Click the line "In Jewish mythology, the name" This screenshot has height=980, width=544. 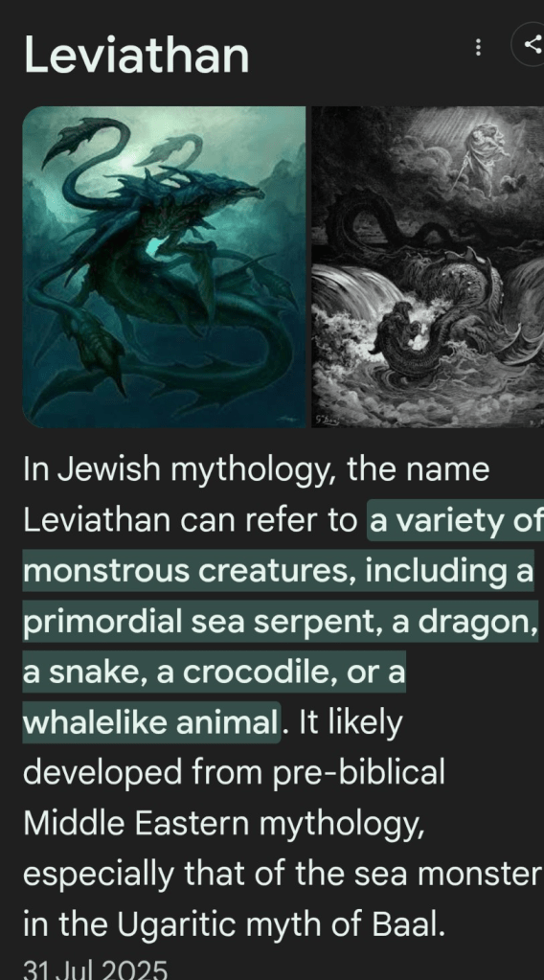[x=256, y=469]
